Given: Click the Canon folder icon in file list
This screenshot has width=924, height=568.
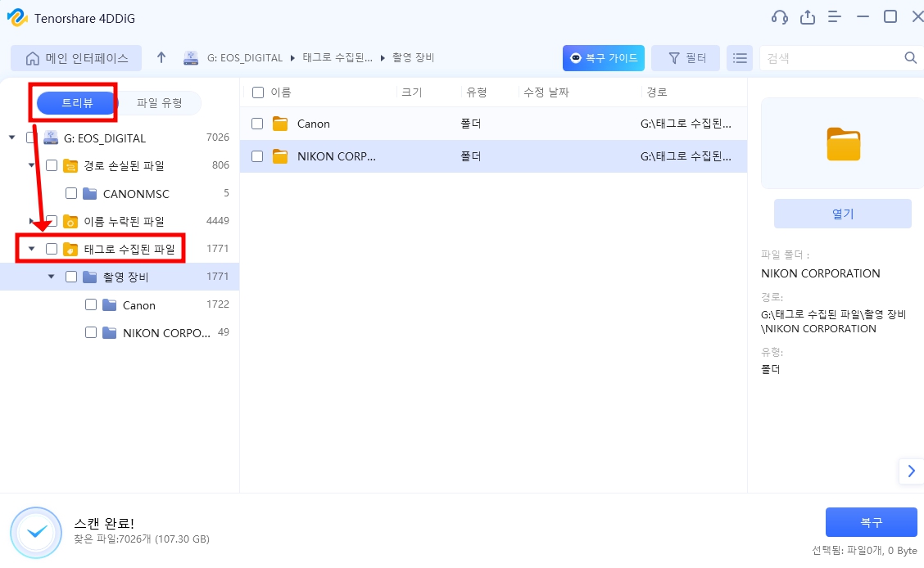Looking at the screenshot, I should click(280, 124).
